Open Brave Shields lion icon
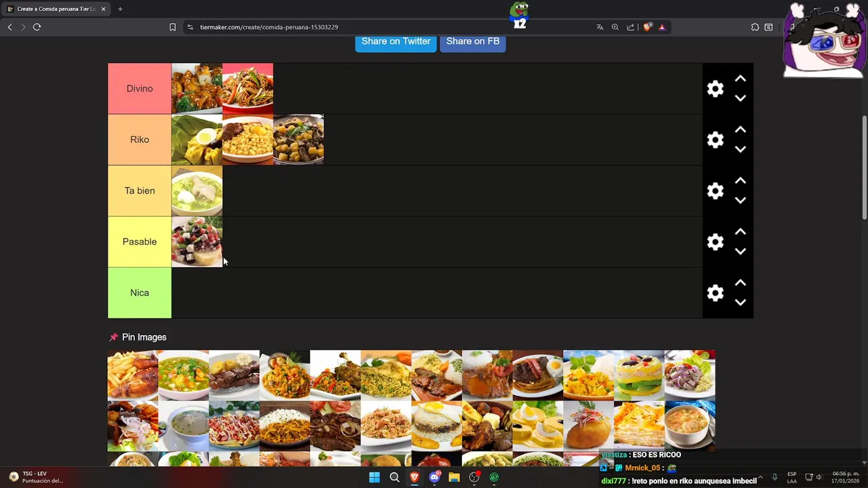 pos(648,27)
